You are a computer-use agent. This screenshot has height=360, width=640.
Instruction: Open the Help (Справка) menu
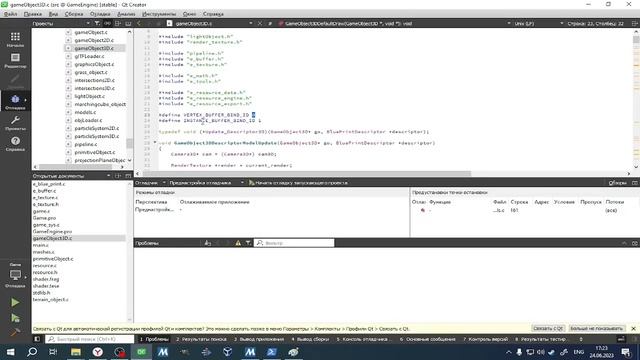(x=213, y=14)
